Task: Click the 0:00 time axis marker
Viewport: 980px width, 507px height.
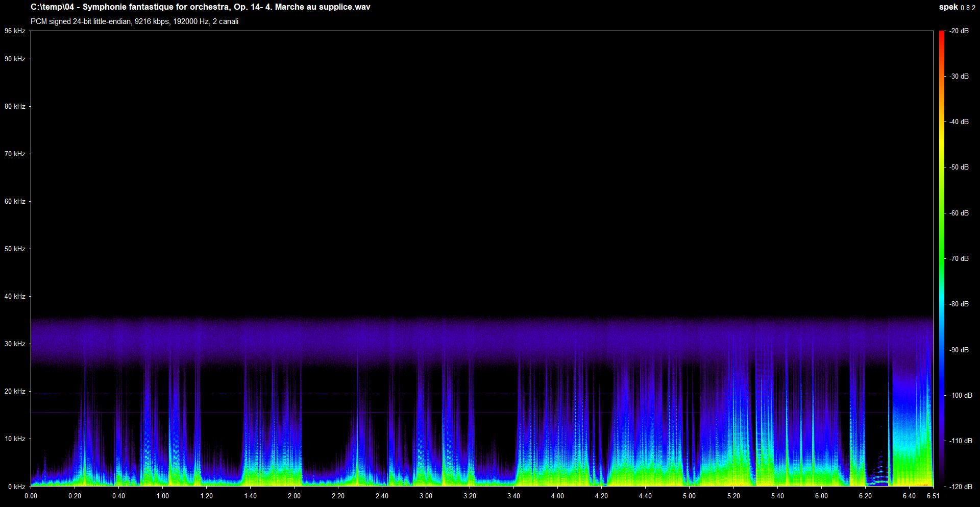Action: [x=31, y=496]
